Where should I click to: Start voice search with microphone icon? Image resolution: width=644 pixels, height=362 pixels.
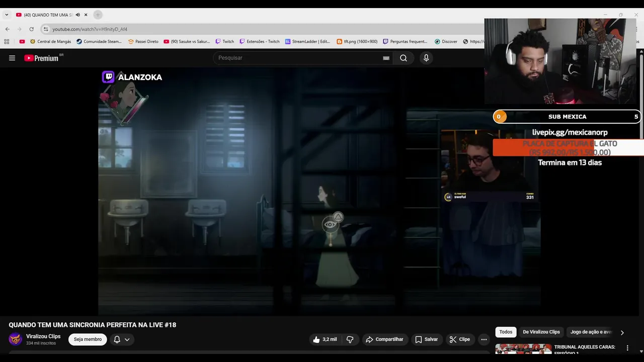426,58
